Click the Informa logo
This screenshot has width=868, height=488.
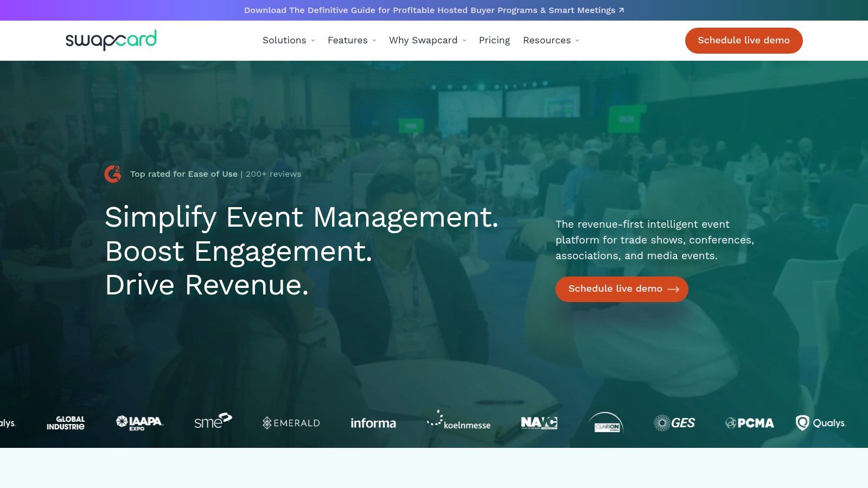373,423
